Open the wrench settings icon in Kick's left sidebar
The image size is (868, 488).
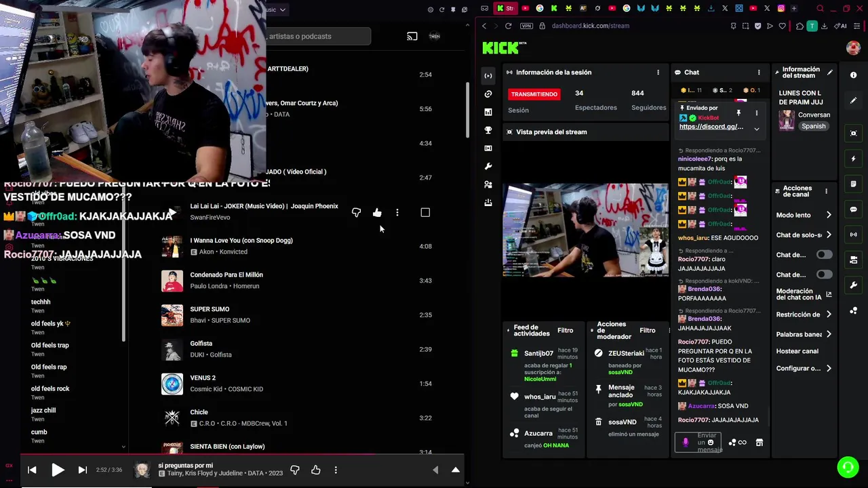coord(488,167)
